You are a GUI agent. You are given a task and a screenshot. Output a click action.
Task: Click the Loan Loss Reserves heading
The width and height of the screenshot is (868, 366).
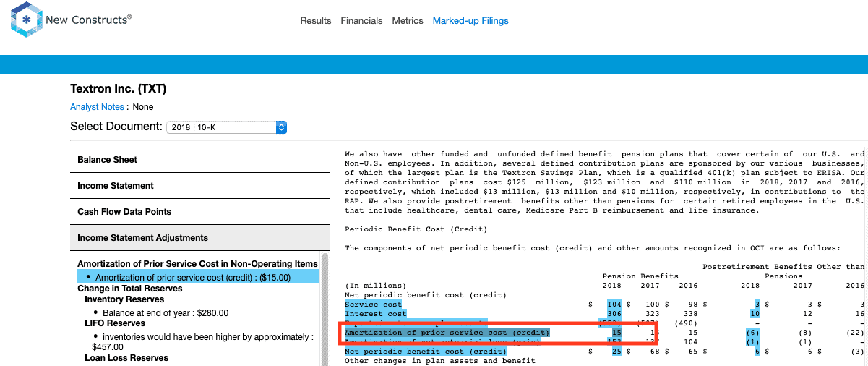(x=126, y=358)
